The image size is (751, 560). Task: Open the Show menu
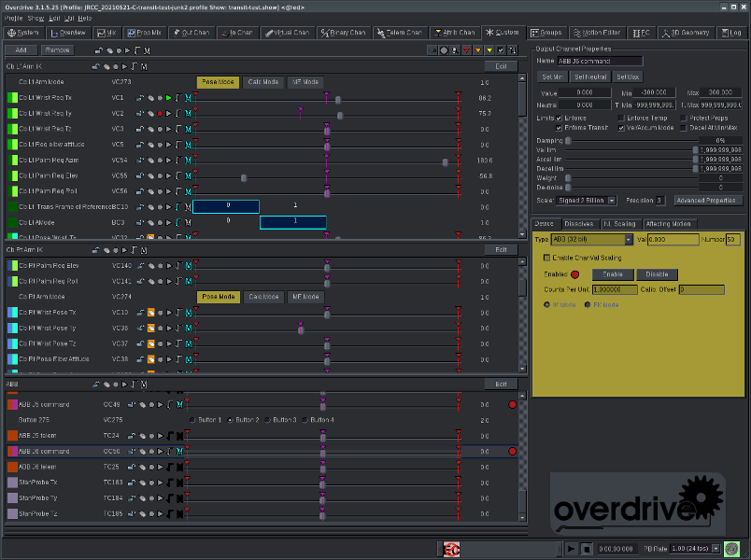click(35, 18)
